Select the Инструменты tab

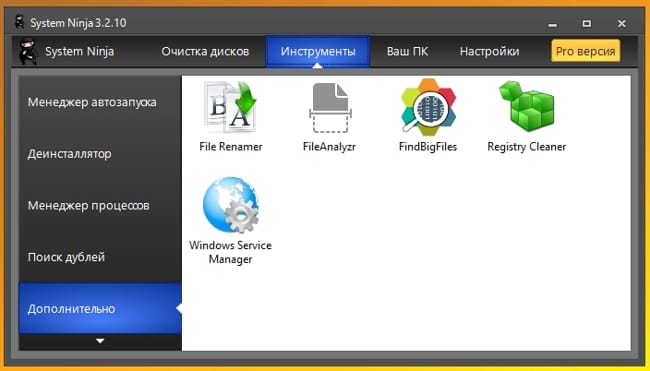pyautogui.click(x=318, y=51)
